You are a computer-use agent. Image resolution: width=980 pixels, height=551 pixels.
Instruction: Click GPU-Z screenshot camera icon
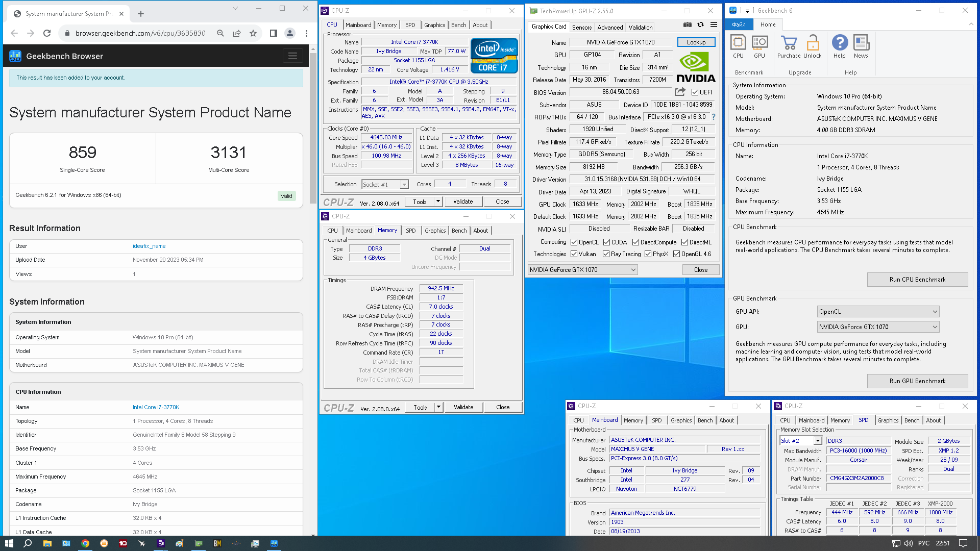pos(688,24)
